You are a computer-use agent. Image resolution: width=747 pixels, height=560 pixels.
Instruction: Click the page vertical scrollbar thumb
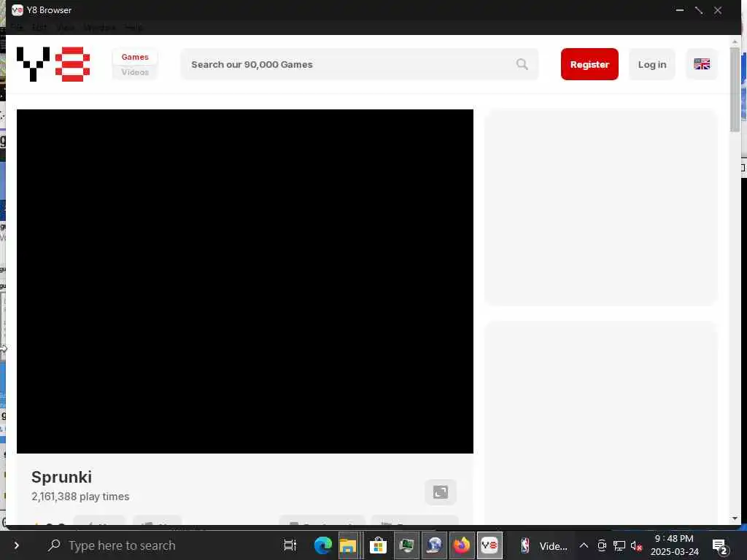[735, 89]
